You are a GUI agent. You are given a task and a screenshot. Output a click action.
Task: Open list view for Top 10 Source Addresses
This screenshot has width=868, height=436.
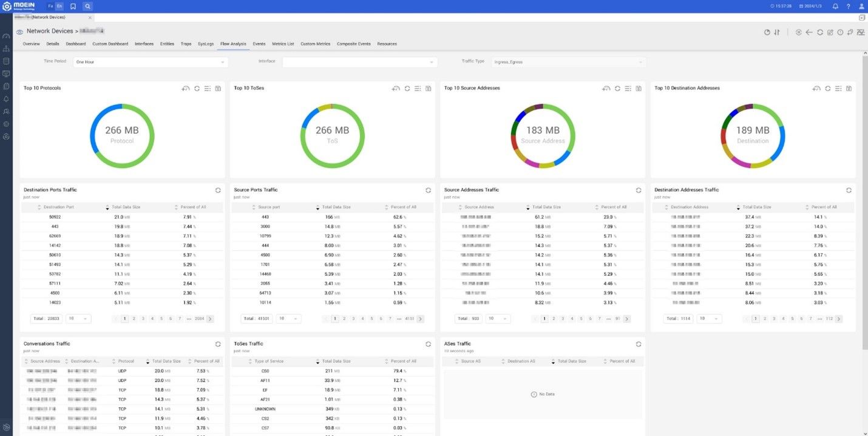(x=628, y=89)
